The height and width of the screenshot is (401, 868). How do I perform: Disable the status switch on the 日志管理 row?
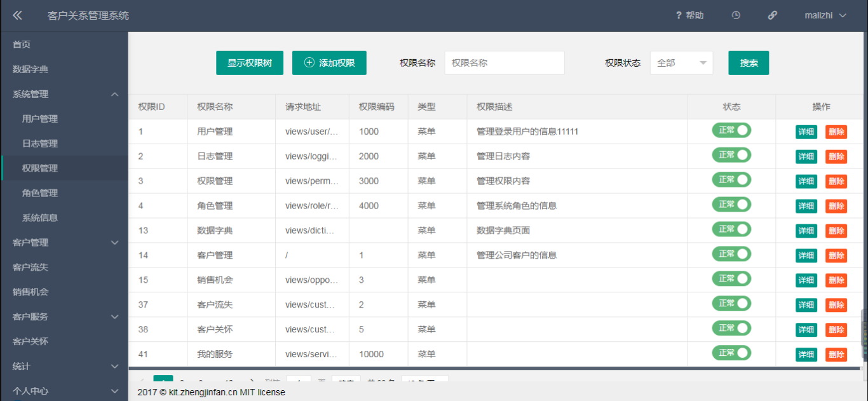pyautogui.click(x=731, y=154)
